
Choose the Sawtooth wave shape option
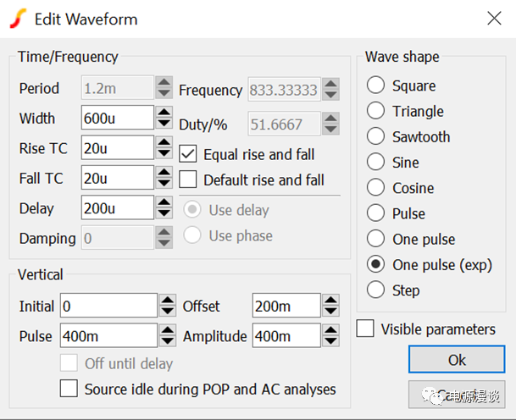[375, 136]
